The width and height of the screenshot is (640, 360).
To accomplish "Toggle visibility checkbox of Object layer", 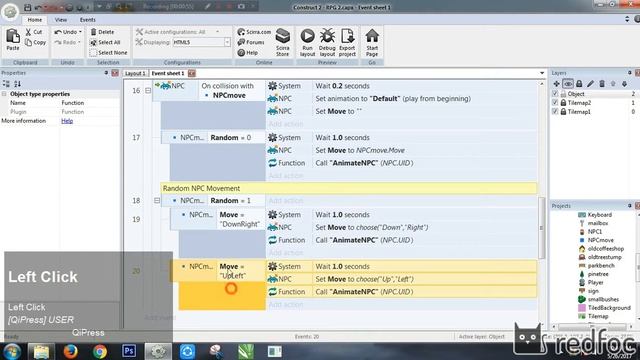I will (x=555, y=93).
